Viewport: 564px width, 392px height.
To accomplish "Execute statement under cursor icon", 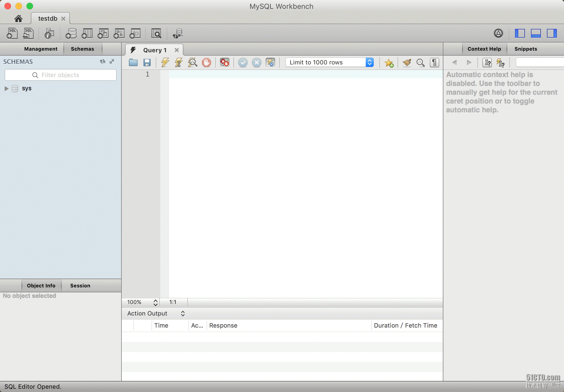I will [x=179, y=62].
